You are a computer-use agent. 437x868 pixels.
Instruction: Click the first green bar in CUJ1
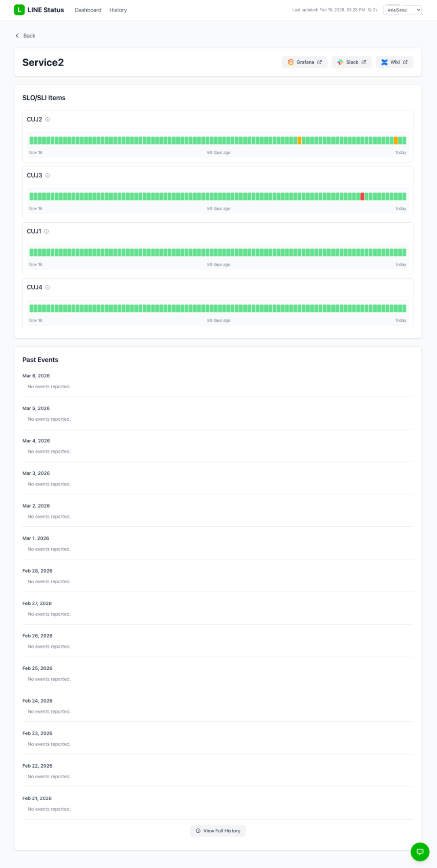31,253
